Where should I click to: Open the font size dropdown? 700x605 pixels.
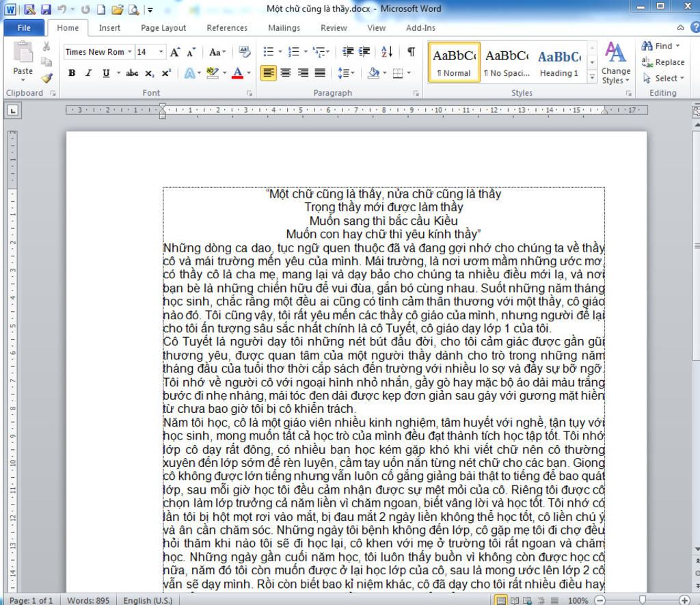point(161,52)
